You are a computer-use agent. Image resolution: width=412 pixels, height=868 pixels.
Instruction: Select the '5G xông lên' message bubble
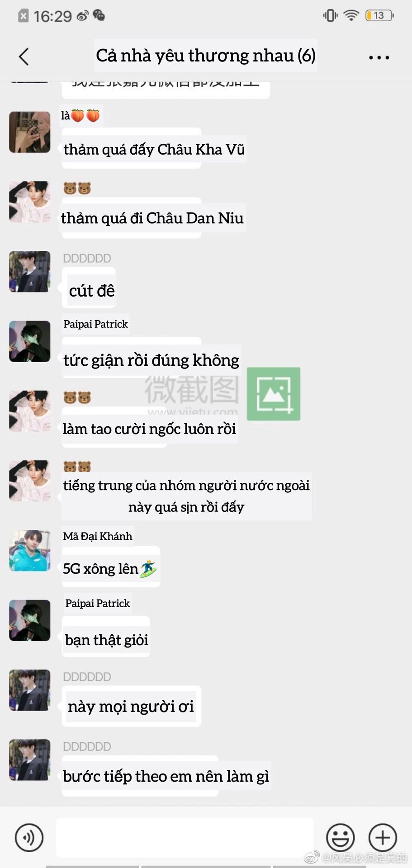pyautogui.click(x=111, y=568)
